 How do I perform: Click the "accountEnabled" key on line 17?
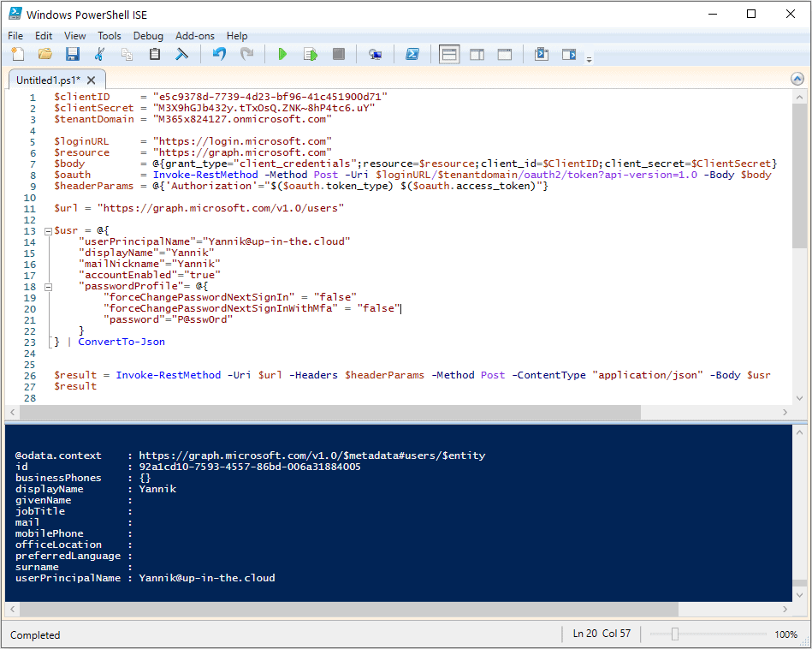pos(127,275)
